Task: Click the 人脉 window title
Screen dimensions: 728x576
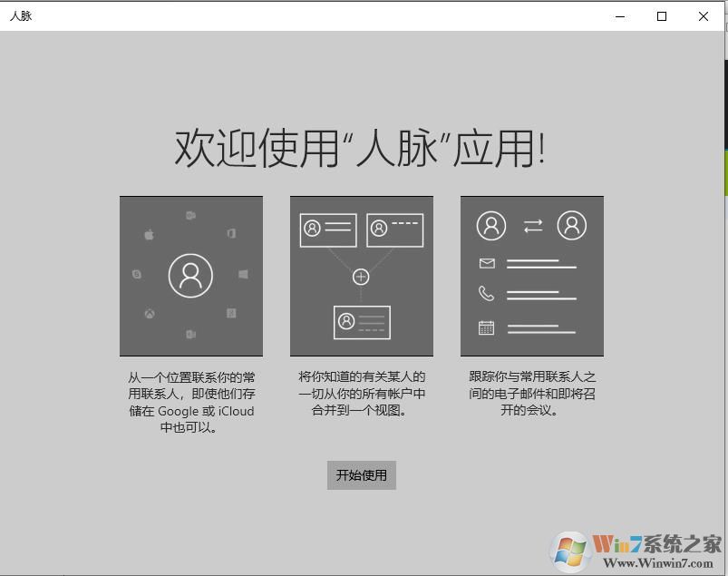Action: [x=21, y=15]
